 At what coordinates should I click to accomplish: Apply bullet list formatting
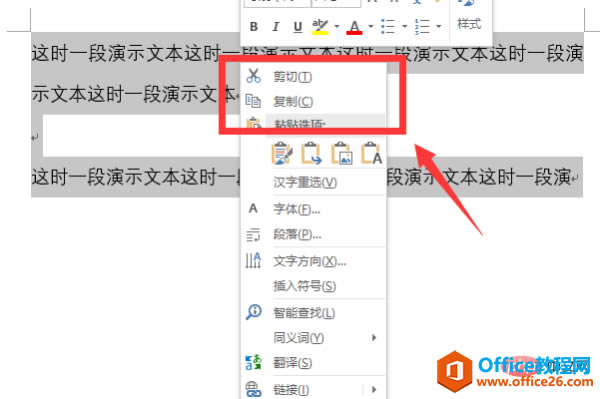pos(388,27)
